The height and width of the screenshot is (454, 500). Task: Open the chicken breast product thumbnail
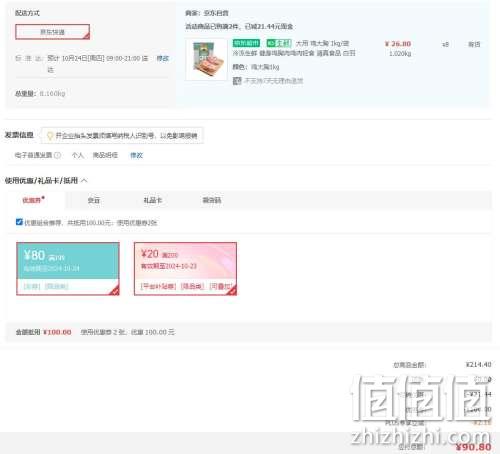(x=207, y=59)
